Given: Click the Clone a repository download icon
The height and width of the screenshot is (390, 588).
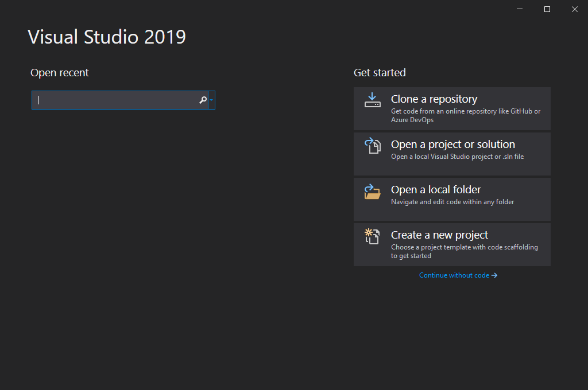Looking at the screenshot, I should tap(372, 100).
